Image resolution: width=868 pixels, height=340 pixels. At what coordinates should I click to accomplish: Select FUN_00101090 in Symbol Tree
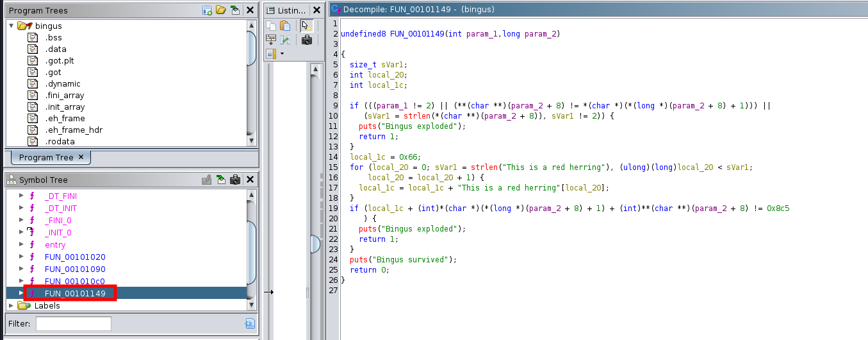click(x=75, y=269)
